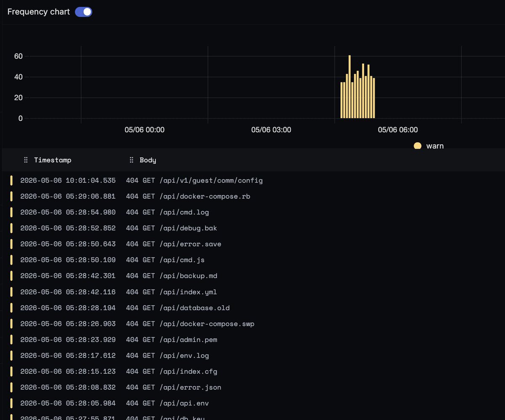Open log row /api/docker-compose.swp
The height and width of the screenshot is (420, 505).
pyautogui.click(x=252, y=324)
